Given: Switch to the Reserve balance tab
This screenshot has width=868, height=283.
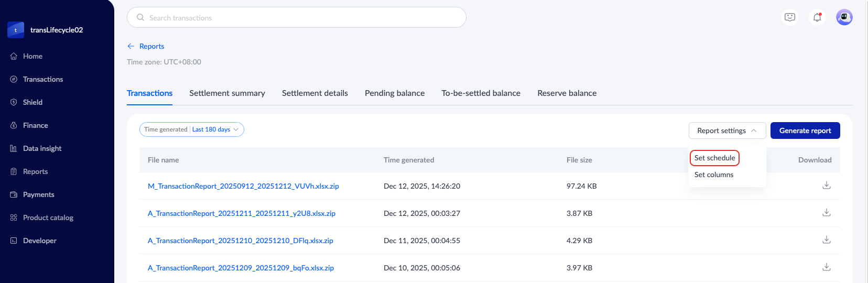Looking at the screenshot, I should 567,93.
